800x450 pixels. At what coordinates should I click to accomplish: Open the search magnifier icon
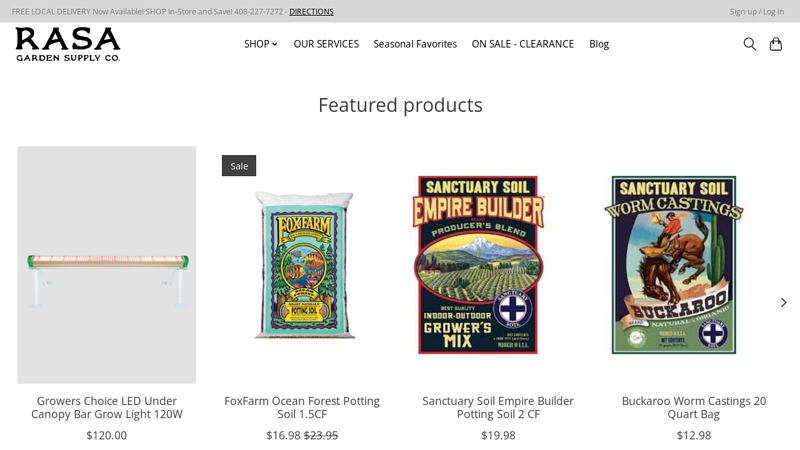click(x=749, y=44)
